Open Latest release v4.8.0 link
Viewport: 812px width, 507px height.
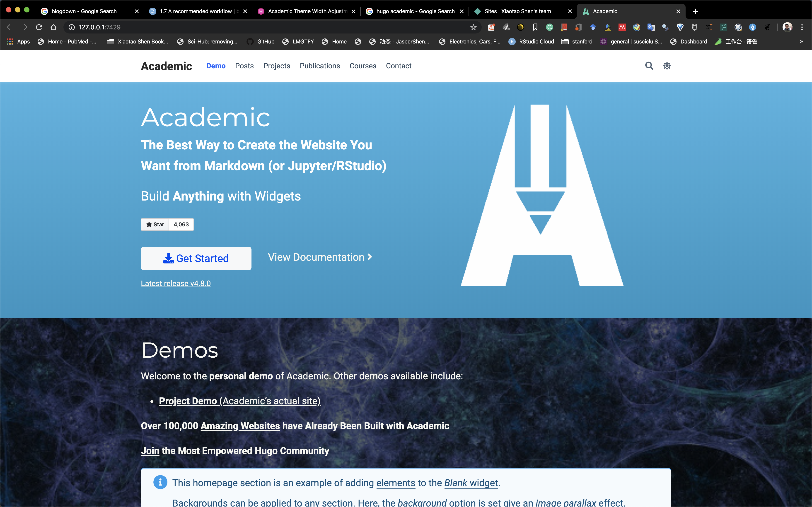click(x=176, y=283)
